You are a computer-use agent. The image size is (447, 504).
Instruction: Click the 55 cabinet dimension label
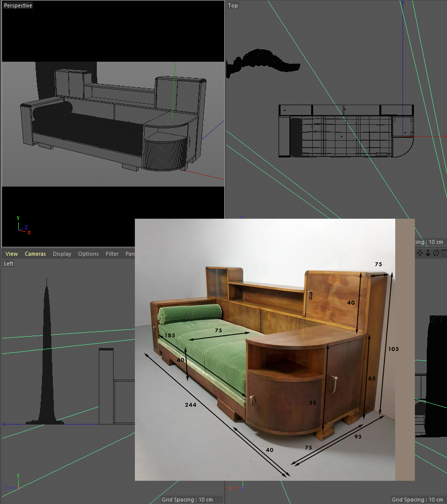[x=313, y=402]
